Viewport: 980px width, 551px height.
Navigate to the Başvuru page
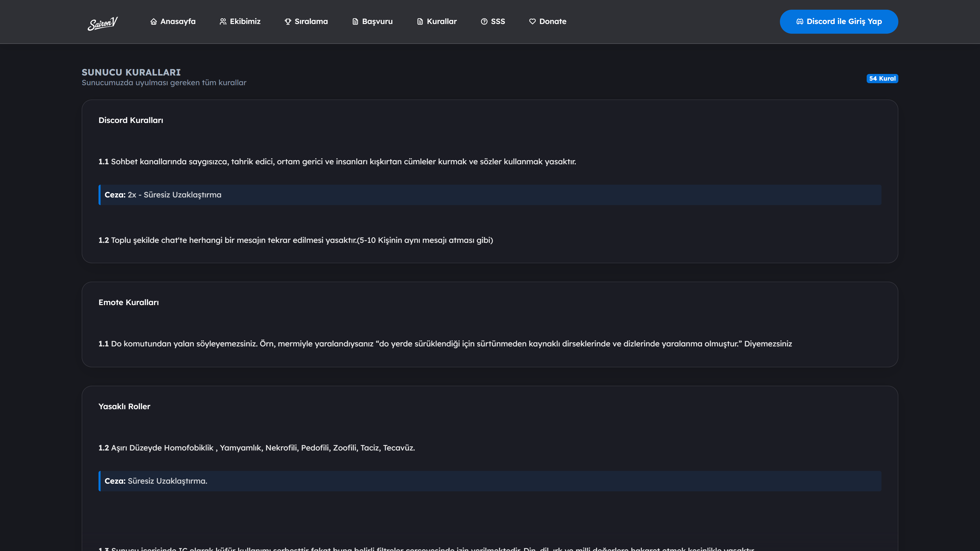[377, 22]
